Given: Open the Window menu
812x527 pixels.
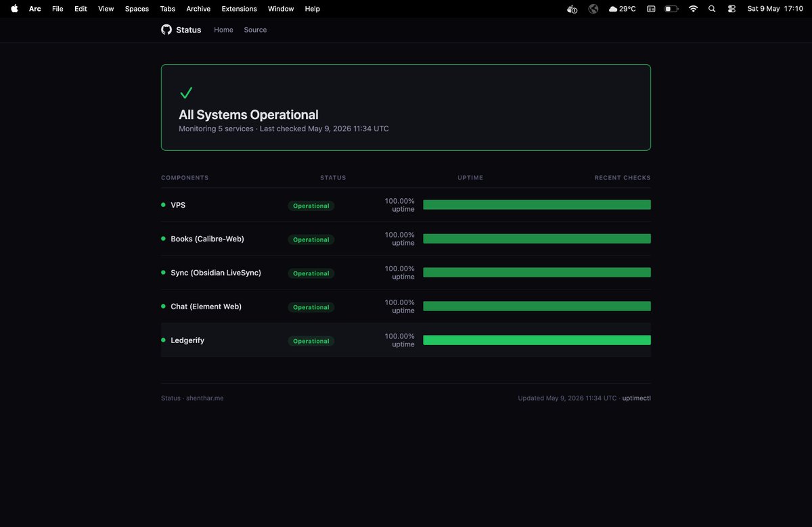Looking at the screenshot, I should pyautogui.click(x=281, y=9).
